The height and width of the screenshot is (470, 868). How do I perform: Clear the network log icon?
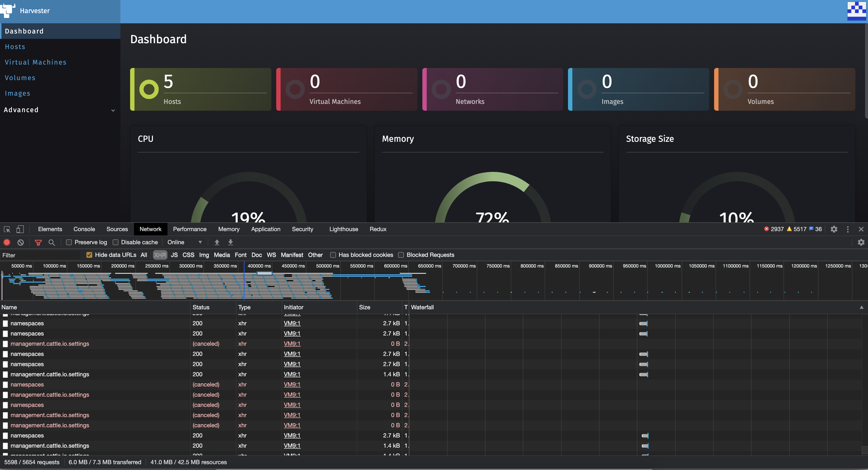pyautogui.click(x=21, y=242)
